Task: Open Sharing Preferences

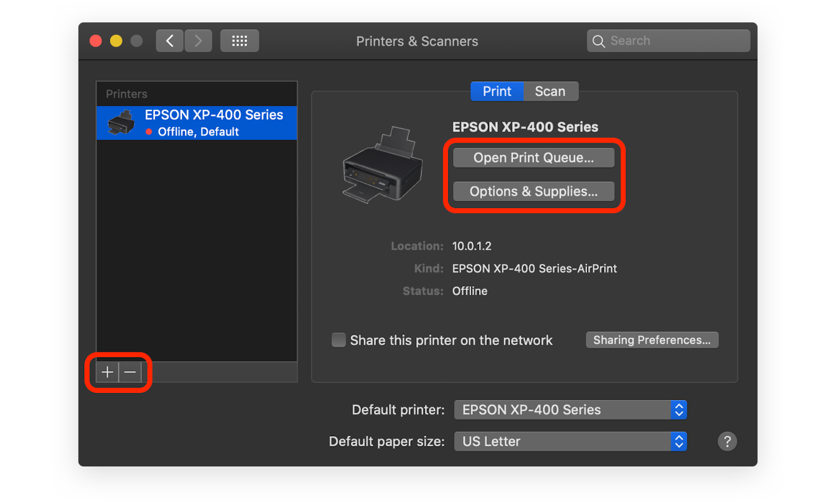Action: [652, 339]
